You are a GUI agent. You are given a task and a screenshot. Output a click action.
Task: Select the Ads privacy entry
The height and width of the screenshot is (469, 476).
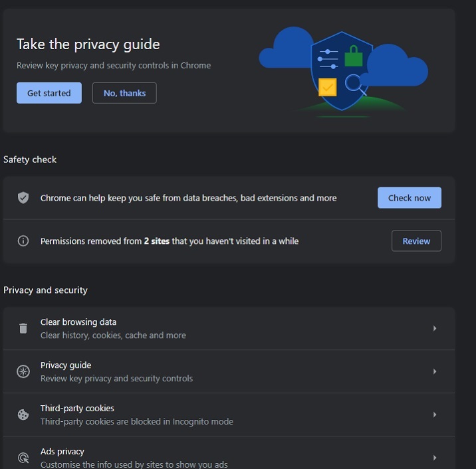133,458
